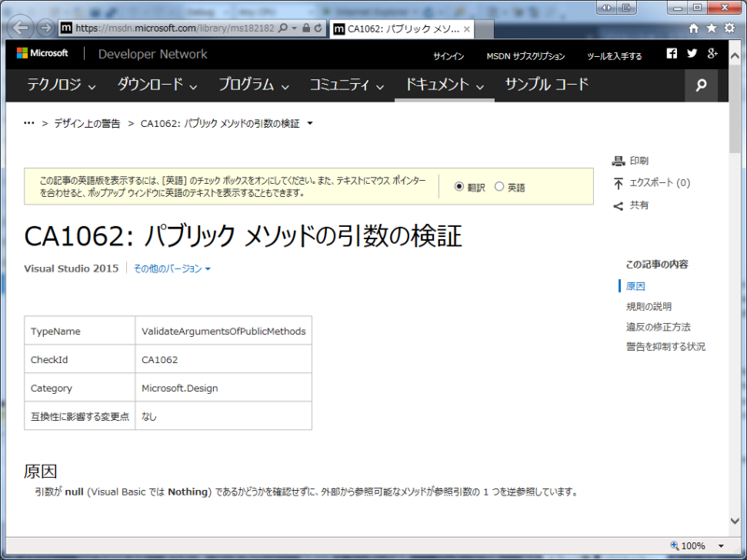Expand the テクノロジ menu
Viewport: 747px width, 560px height.
(61, 85)
